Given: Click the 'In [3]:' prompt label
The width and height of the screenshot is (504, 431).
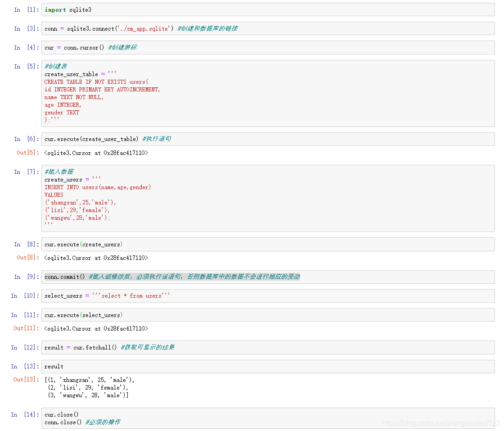Looking at the screenshot, I should coord(27,29).
